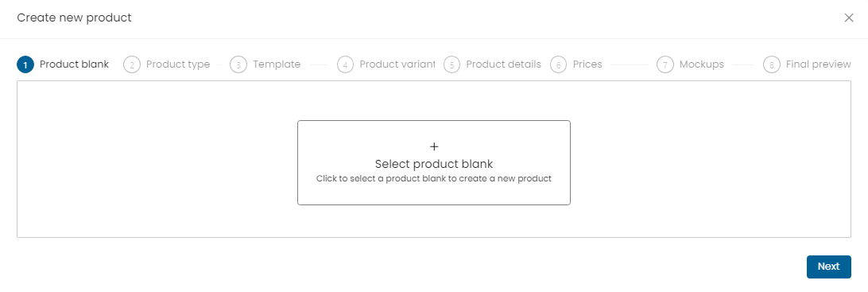The image size is (868, 292).
Task: Click the plus icon above Select product blank
Action: tap(434, 147)
